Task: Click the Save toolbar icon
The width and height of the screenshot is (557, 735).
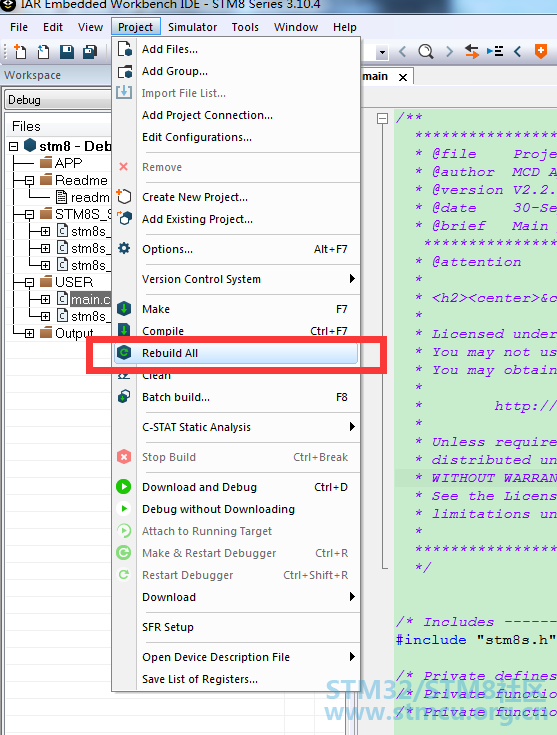Action: pos(67,52)
